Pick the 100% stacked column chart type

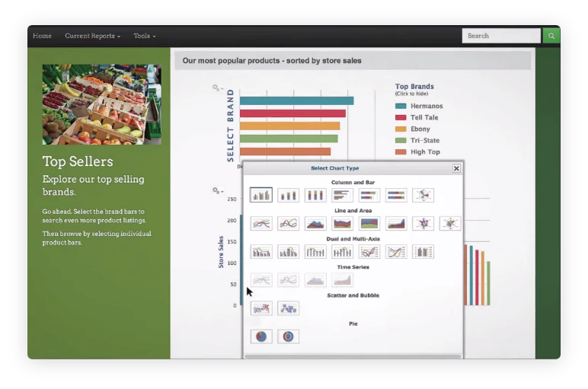[315, 195]
